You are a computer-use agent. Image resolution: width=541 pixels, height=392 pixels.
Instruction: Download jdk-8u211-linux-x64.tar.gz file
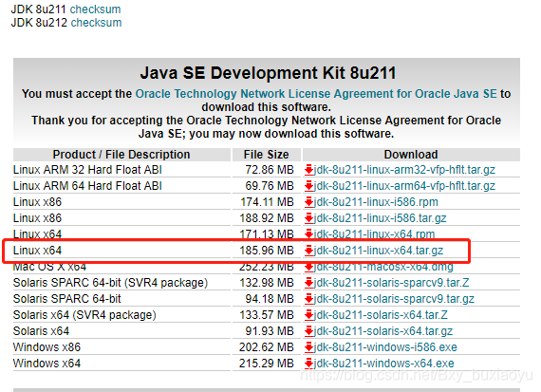click(x=379, y=251)
